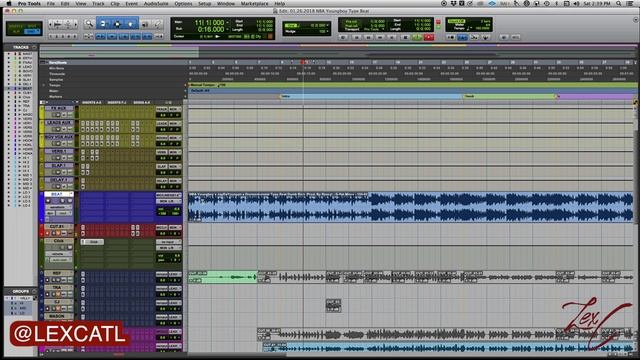The image size is (640, 360).
Task: Enable Shuffle edit mode
Action: (x=16, y=26)
